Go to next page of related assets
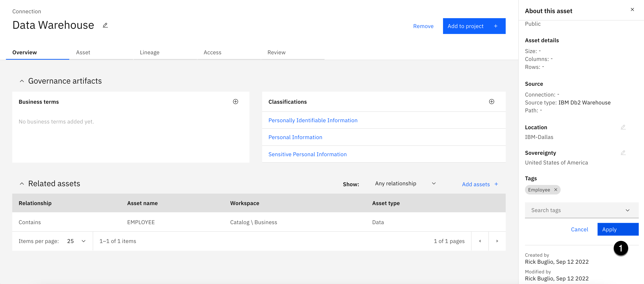The width and height of the screenshot is (644, 284). 497,241
